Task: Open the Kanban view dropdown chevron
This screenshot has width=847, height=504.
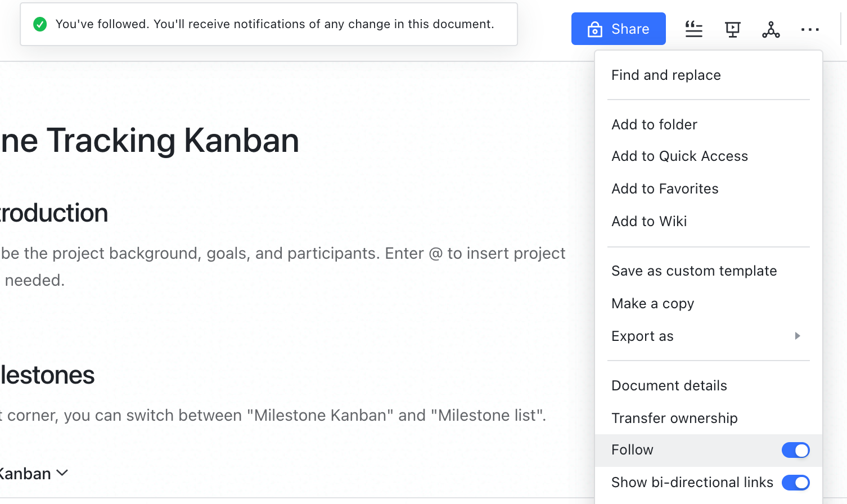Action: (62, 473)
